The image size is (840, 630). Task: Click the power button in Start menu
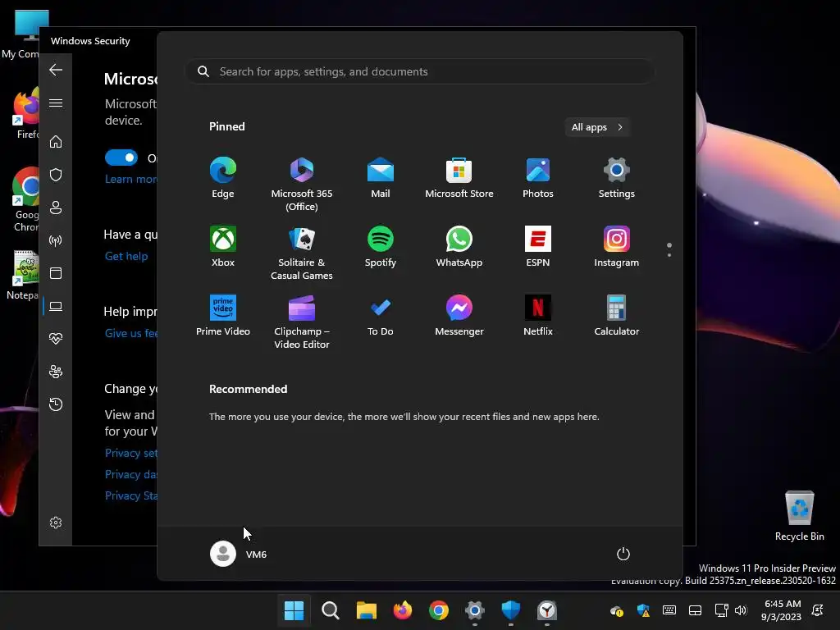point(623,554)
